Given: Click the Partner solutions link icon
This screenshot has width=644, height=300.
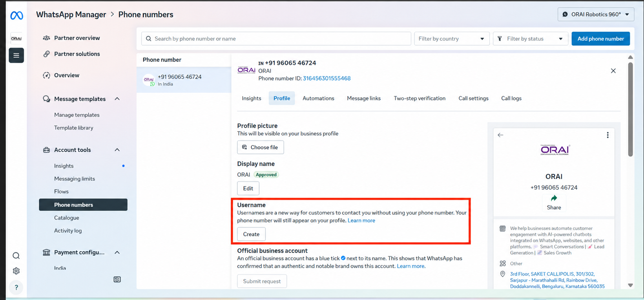Looking at the screenshot, I should pyautogui.click(x=46, y=54).
